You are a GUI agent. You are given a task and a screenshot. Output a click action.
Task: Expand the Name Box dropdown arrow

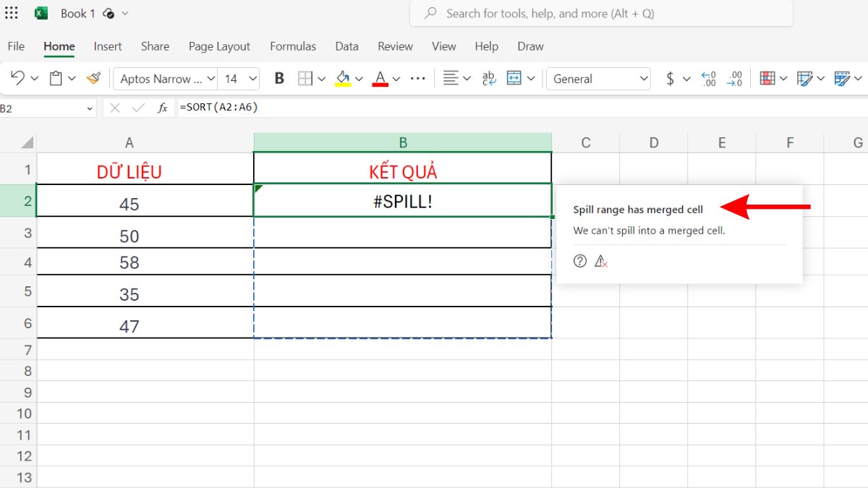coord(90,108)
